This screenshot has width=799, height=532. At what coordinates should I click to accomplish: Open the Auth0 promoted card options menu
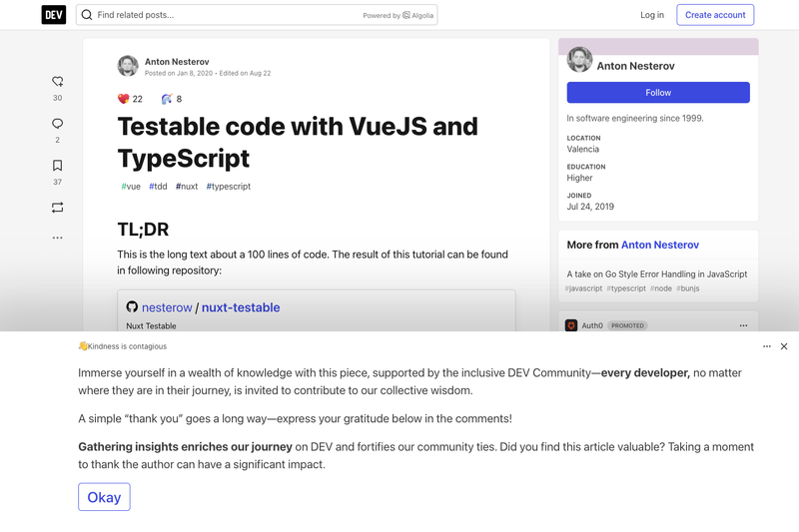(x=743, y=325)
